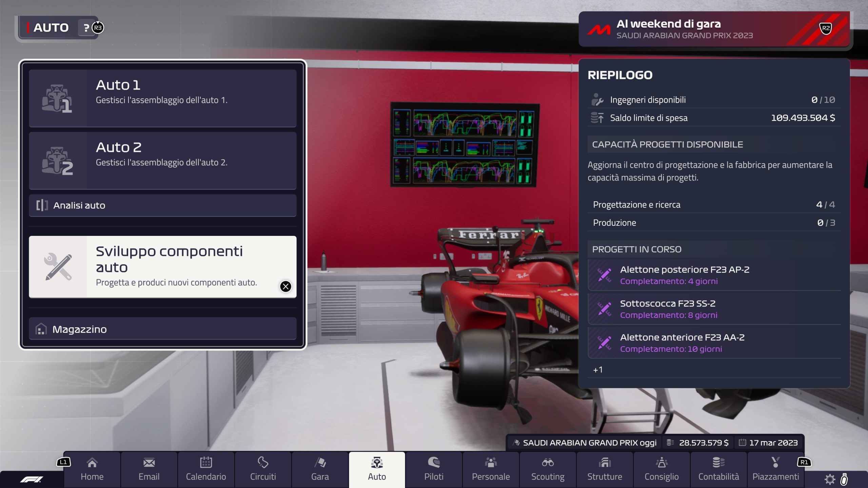Go to the Home tab
The height and width of the screenshot is (488, 868).
[x=92, y=469]
